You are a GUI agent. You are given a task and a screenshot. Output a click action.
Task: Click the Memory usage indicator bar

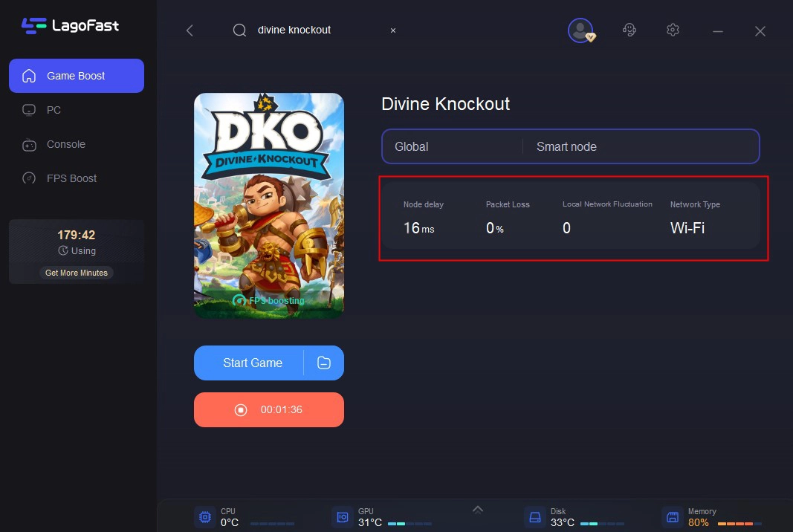pyautogui.click(x=739, y=523)
